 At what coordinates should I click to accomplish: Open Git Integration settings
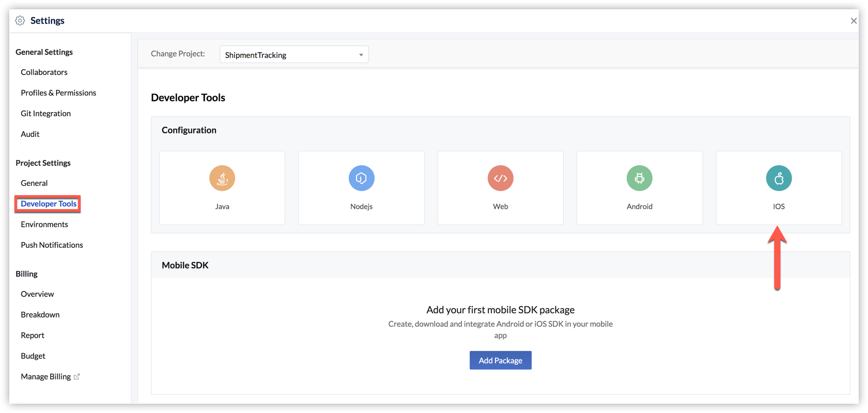tap(45, 114)
